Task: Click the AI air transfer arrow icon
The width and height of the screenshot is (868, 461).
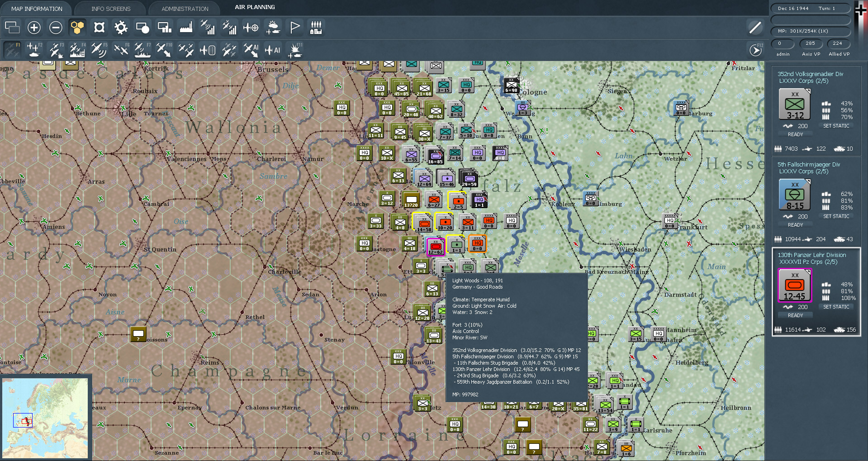Action: click(251, 50)
